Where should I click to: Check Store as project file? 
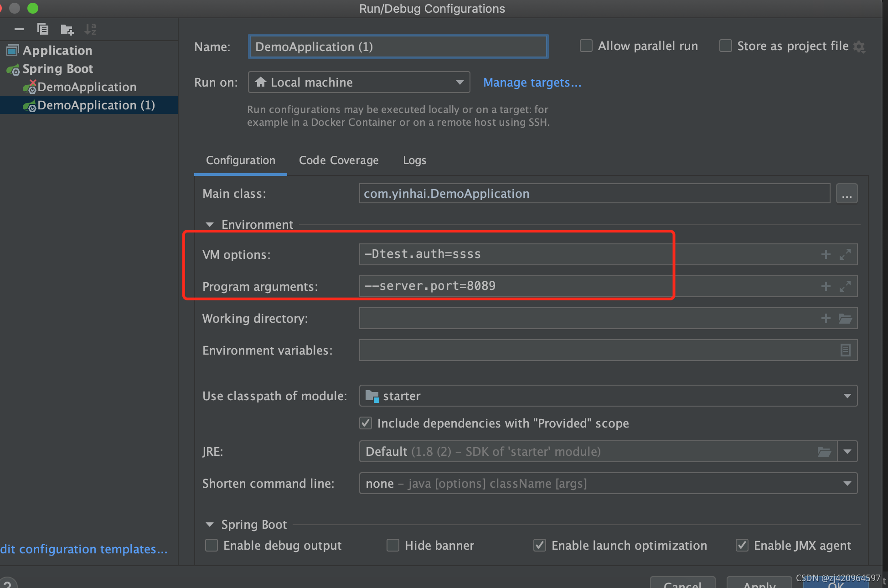click(726, 46)
